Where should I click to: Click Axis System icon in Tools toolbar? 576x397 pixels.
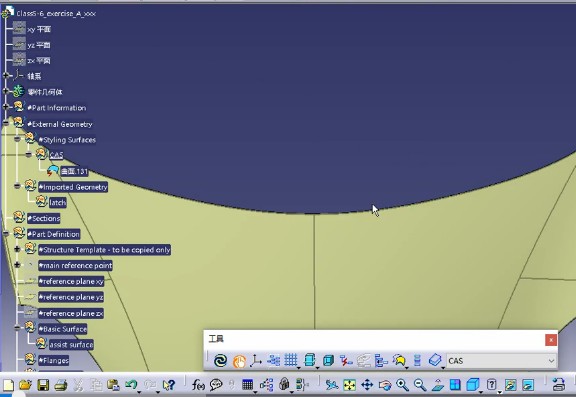(x=256, y=361)
